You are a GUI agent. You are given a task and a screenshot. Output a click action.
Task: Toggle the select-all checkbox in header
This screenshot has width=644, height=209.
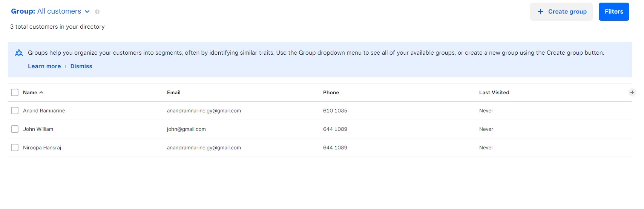(15, 92)
